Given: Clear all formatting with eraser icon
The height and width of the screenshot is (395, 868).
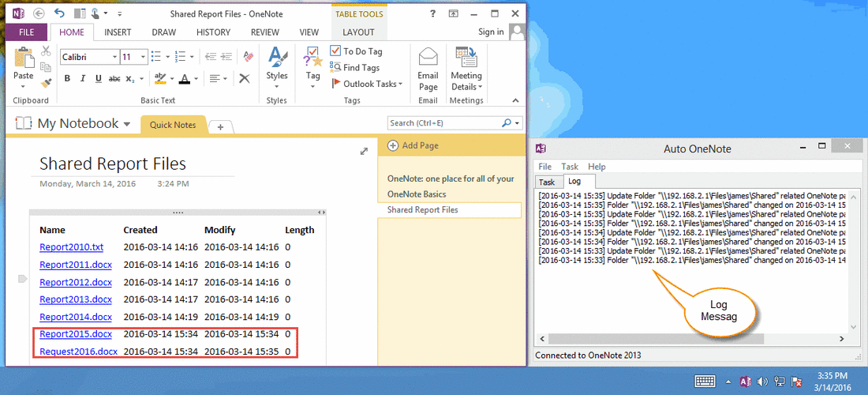Looking at the screenshot, I should 249,57.
